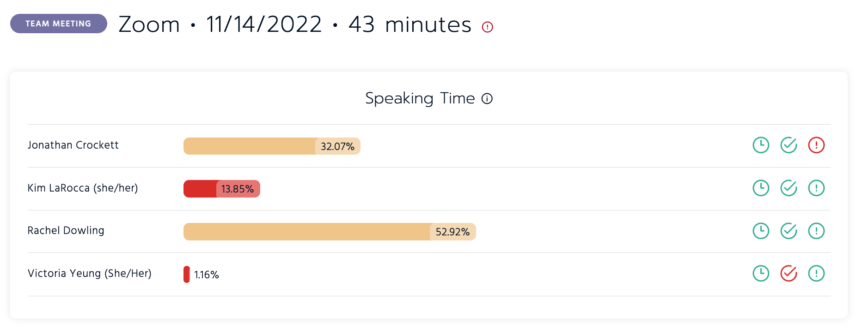The height and width of the screenshot is (336, 868).
Task: Click Jonathan Crockett's green checkmark icon
Action: click(789, 145)
